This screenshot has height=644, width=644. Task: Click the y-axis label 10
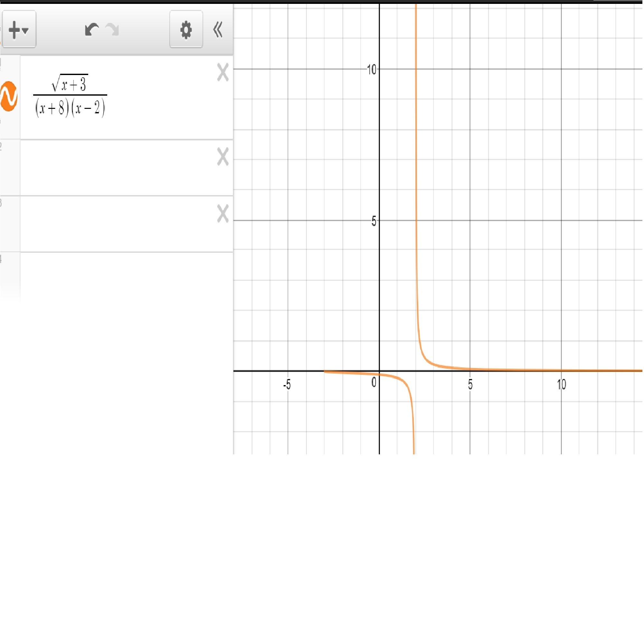click(371, 70)
